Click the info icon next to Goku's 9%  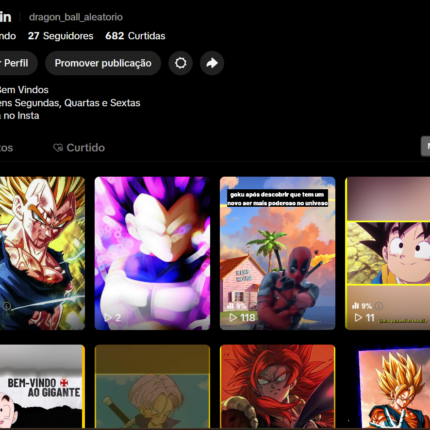point(379,306)
